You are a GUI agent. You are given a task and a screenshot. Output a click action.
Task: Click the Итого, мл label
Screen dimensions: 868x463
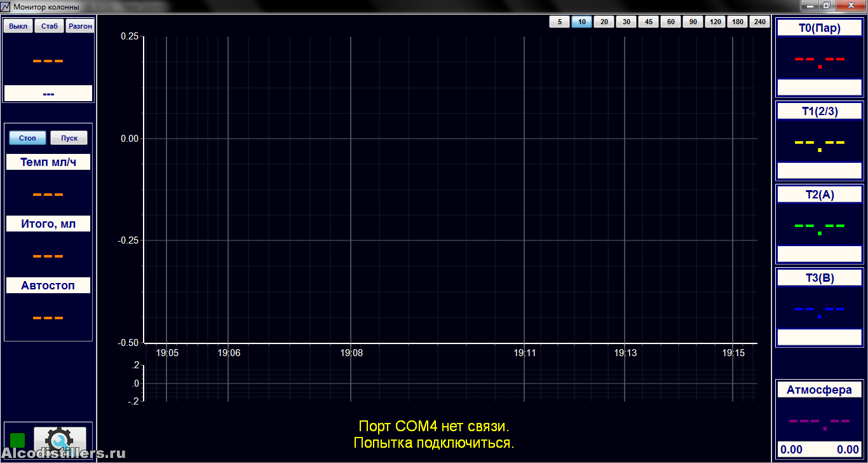[x=48, y=224]
